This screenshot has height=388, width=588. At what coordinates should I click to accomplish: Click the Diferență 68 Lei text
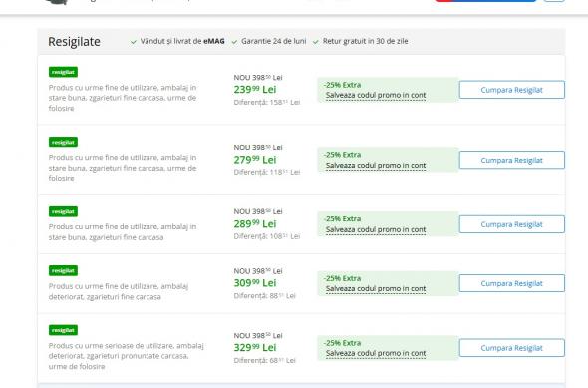click(x=265, y=360)
